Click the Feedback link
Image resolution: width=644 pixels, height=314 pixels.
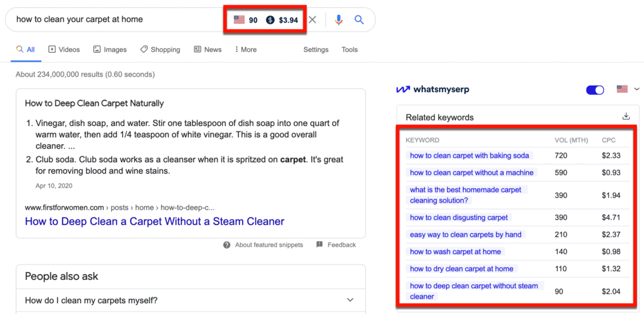pos(342,245)
